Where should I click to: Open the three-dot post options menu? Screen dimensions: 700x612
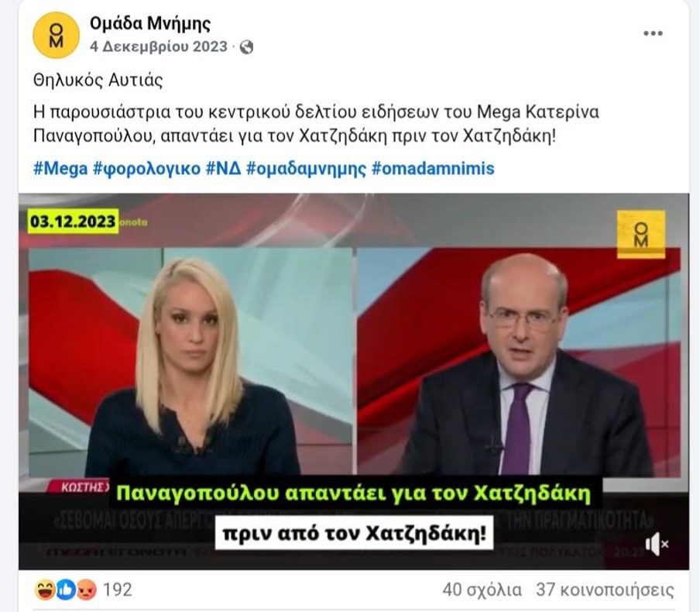(x=653, y=33)
